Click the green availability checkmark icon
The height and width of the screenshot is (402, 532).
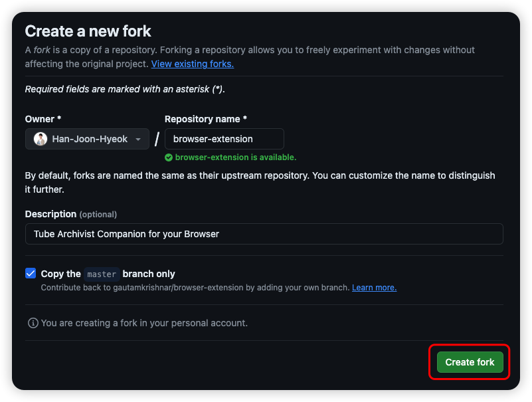click(x=169, y=157)
